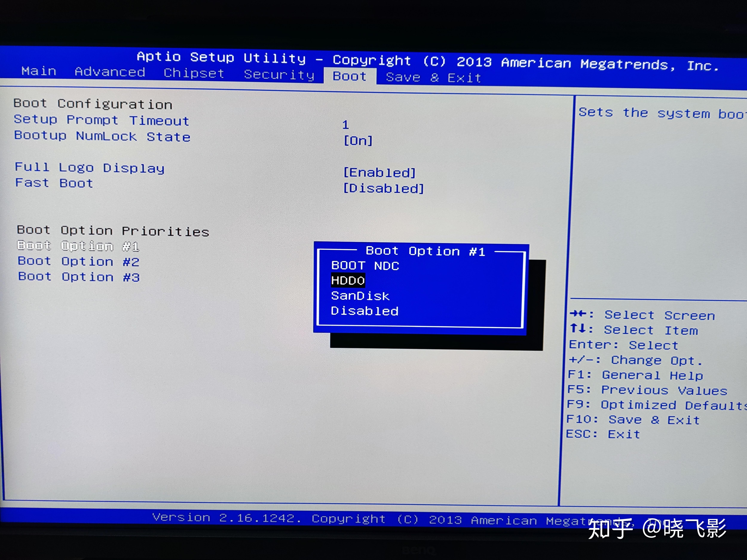Open the Security tab

coord(279,75)
